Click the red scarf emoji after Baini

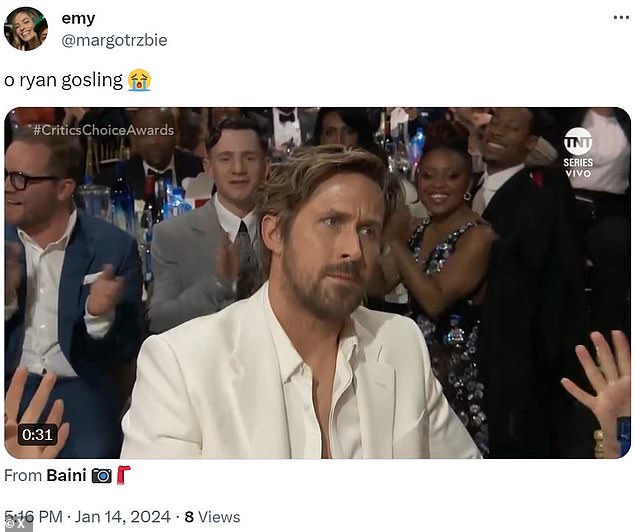(123, 475)
